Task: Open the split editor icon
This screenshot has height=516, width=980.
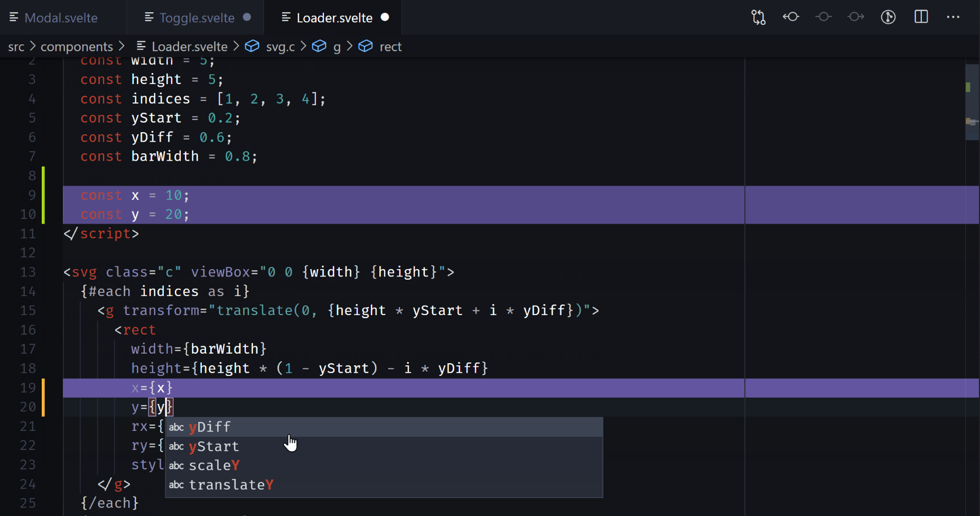Action: click(x=921, y=17)
